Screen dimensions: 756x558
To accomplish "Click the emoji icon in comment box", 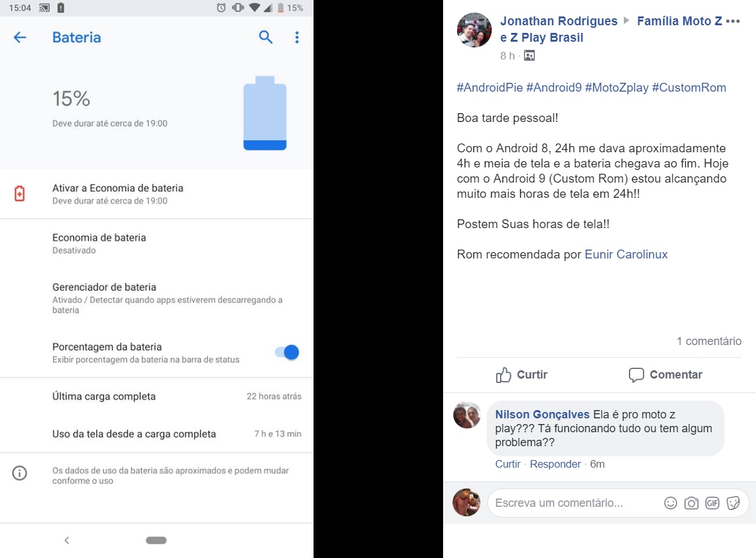I will (x=670, y=503).
